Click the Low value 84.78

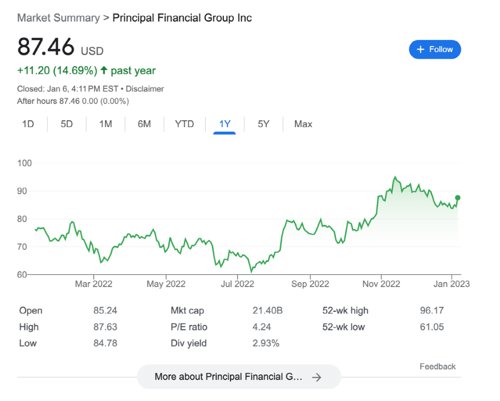105,343
